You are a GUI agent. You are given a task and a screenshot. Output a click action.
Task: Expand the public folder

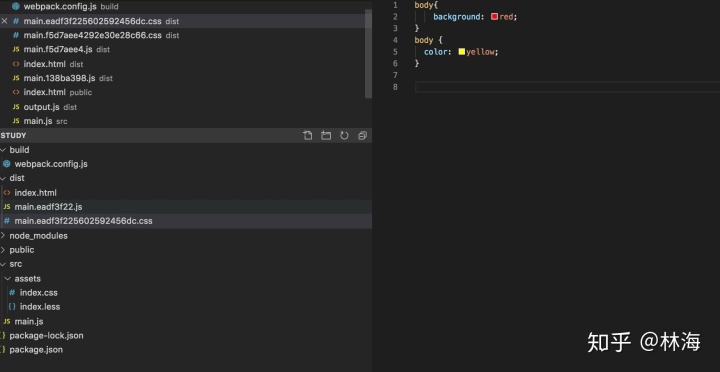[x=3, y=250]
